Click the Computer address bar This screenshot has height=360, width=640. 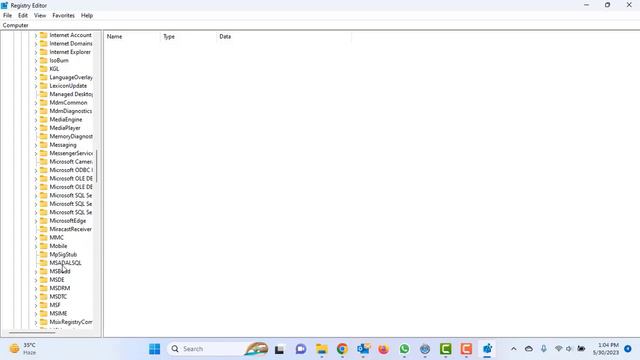click(320, 25)
